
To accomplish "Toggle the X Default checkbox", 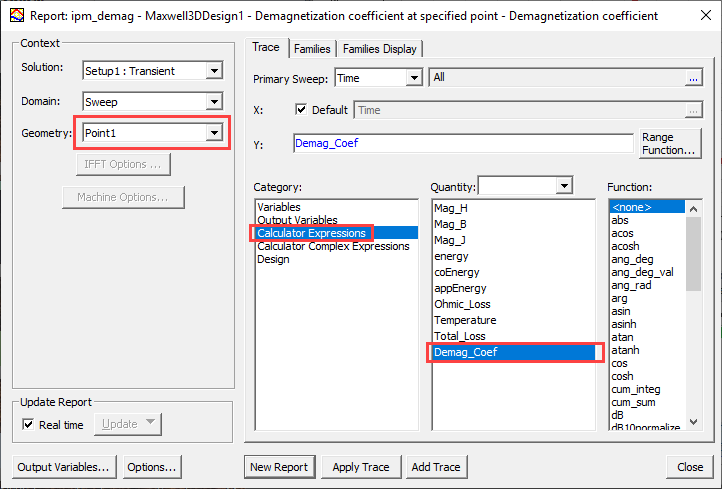I will click(301, 110).
